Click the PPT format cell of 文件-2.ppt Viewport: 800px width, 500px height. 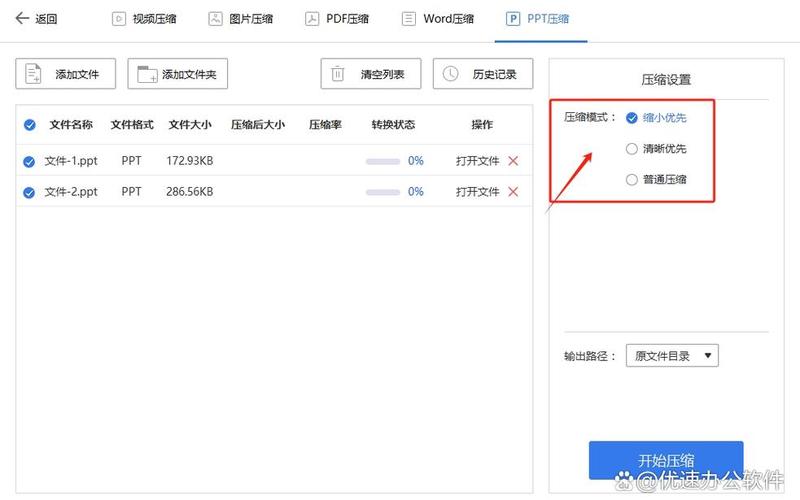click(x=131, y=192)
